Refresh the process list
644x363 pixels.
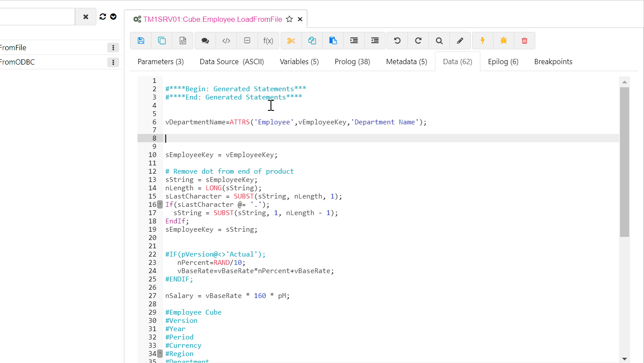tap(103, 17)
